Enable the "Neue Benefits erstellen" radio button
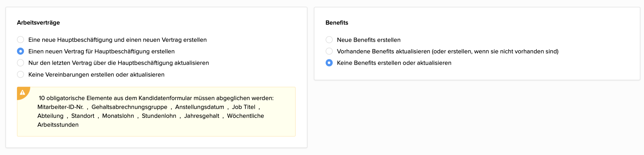Viewport: 644px width, 155px height. coord(329,40)
